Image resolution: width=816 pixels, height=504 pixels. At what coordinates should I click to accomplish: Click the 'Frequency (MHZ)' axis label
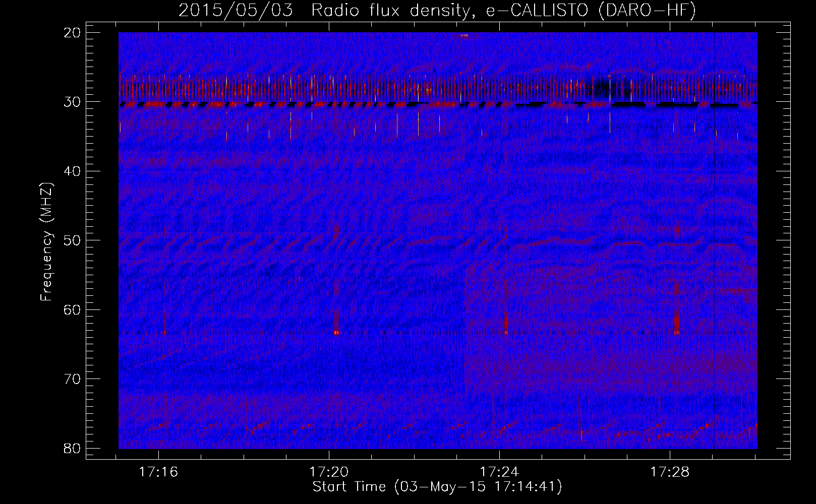(x=46, y=242)
